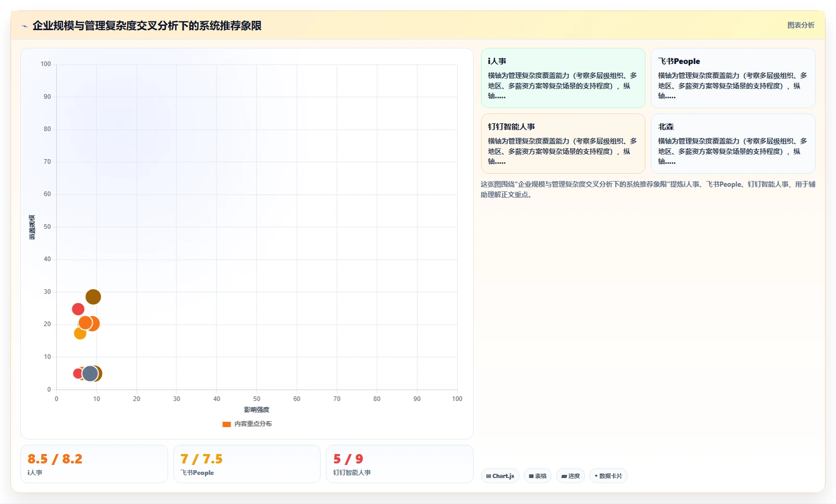Click the brown bubble near value 28
The image size is (836, 504).
(93, 297)
